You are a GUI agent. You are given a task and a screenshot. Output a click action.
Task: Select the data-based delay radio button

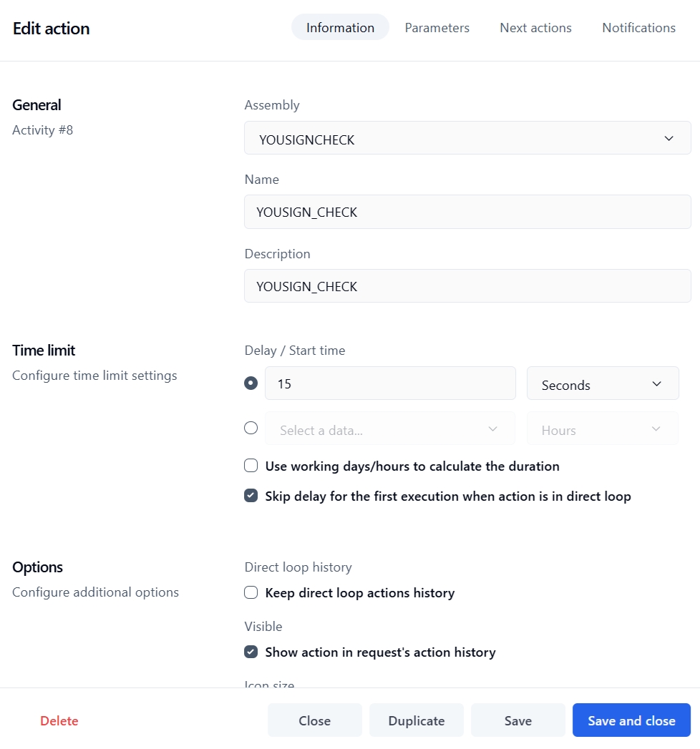click(251, 429)
